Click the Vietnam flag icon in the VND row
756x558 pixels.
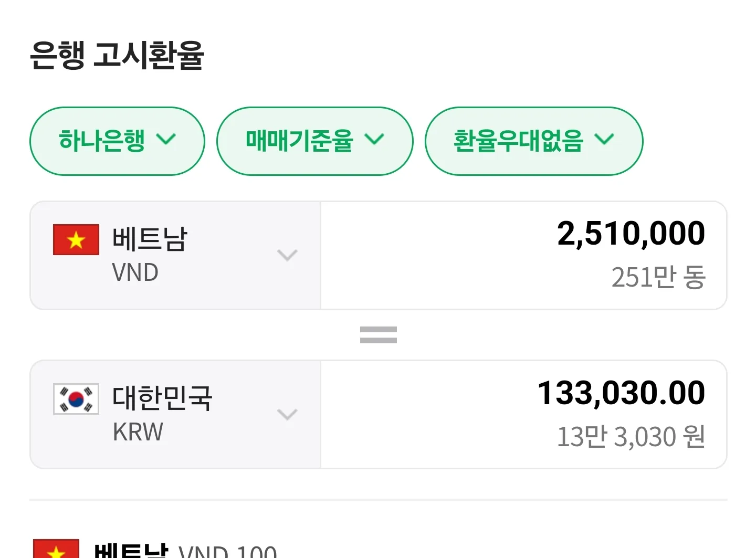[76, 240]
